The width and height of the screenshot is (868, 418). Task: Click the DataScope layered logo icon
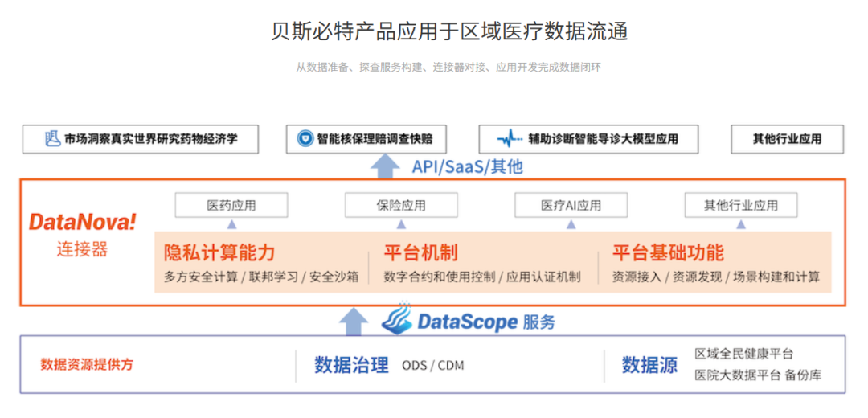[x=398, y=318]
